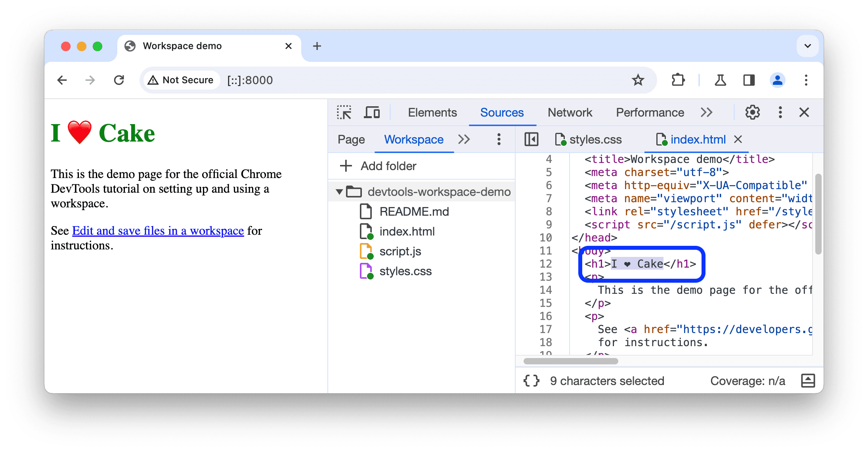
Task: Click the Page tab in Sources panel
Action: pos(351,140)
